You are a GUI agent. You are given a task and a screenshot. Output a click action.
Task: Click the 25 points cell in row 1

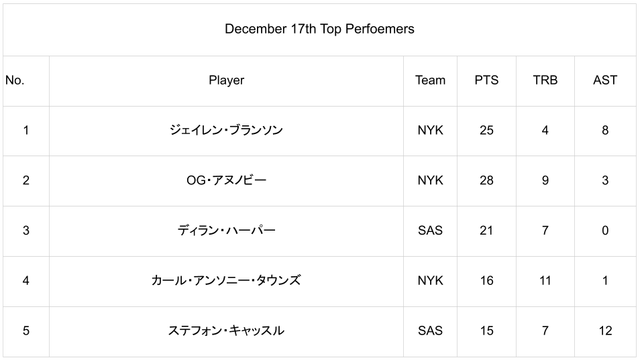point(486,130)
